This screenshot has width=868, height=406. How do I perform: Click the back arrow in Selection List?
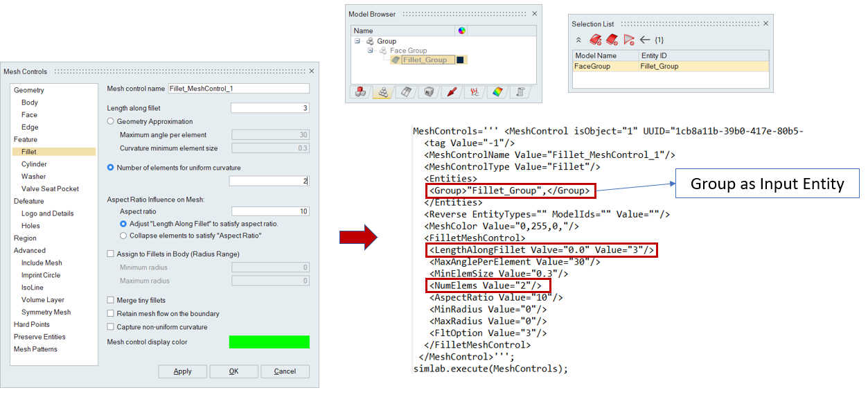pos(644,40)
